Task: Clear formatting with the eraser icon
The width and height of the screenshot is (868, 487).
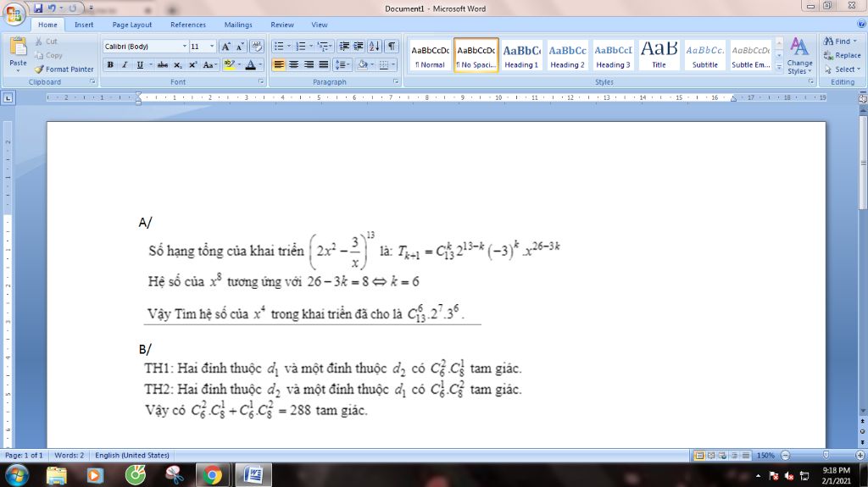Action: point(256,47)
